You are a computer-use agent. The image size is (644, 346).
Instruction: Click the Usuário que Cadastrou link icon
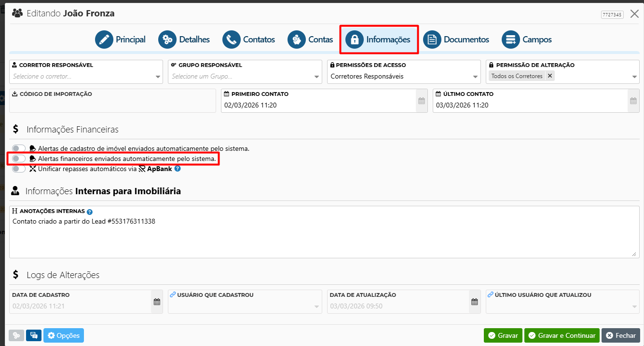(x=173, y=294)
